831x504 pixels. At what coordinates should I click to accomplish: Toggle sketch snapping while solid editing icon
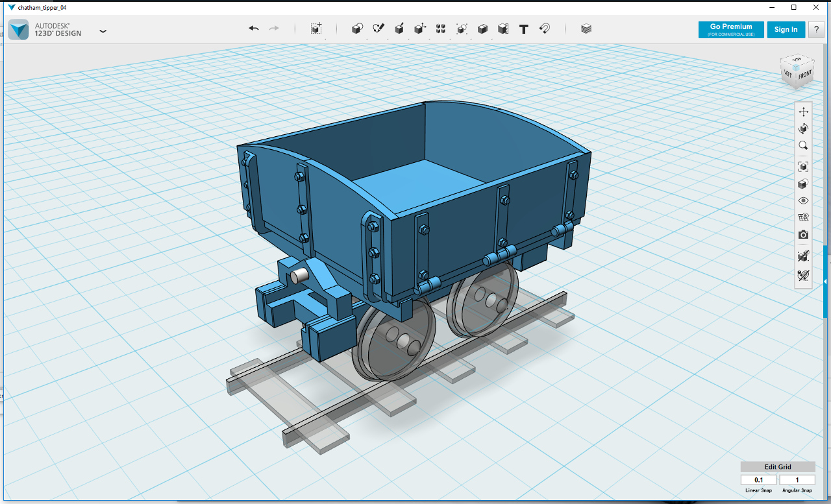tap(804, 256)
